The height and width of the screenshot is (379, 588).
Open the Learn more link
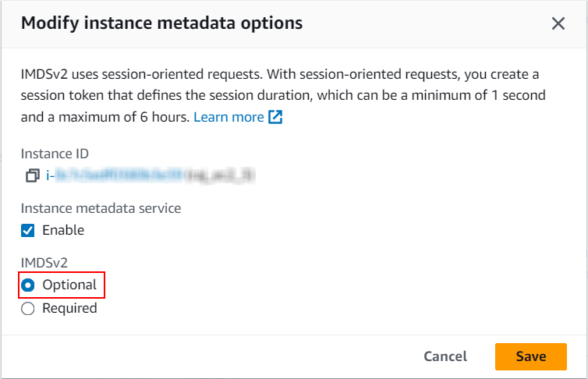click(228, 117)
